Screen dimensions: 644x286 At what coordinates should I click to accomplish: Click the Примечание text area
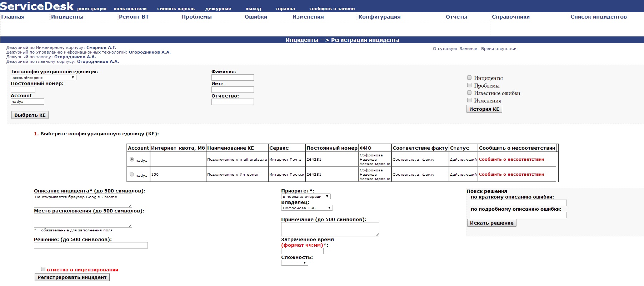(330, 229)
